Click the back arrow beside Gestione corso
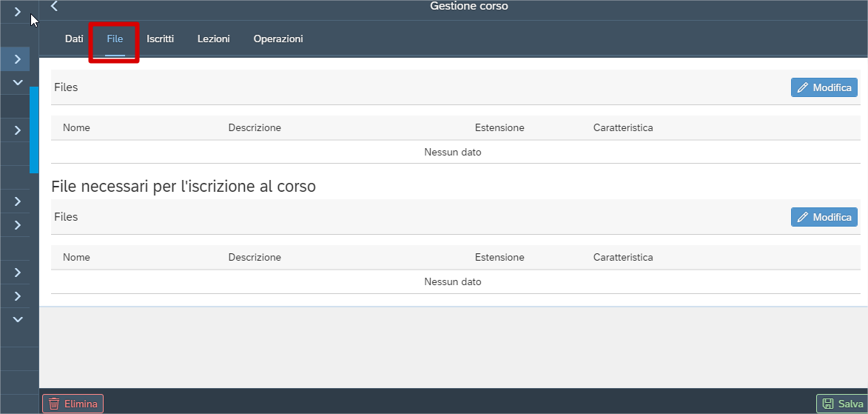868x414 pixels. (54, 6)
